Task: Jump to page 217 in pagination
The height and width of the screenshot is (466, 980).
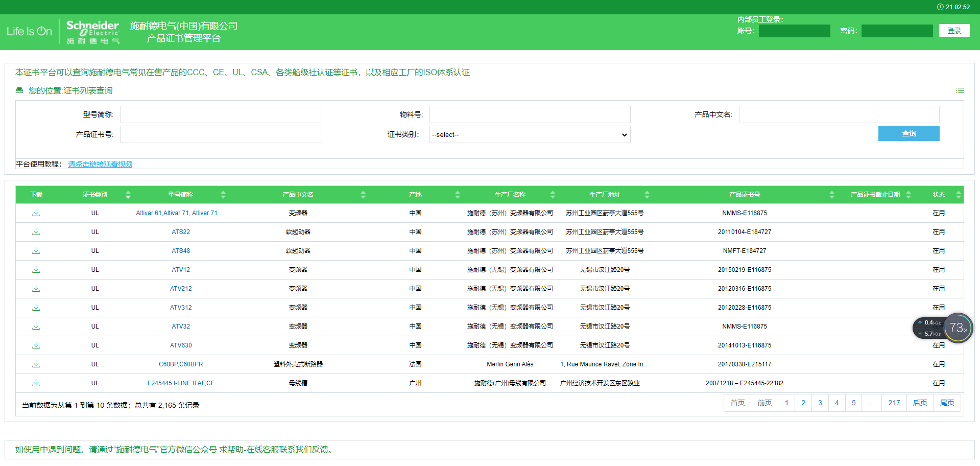Action: click(x=894, y=403)
